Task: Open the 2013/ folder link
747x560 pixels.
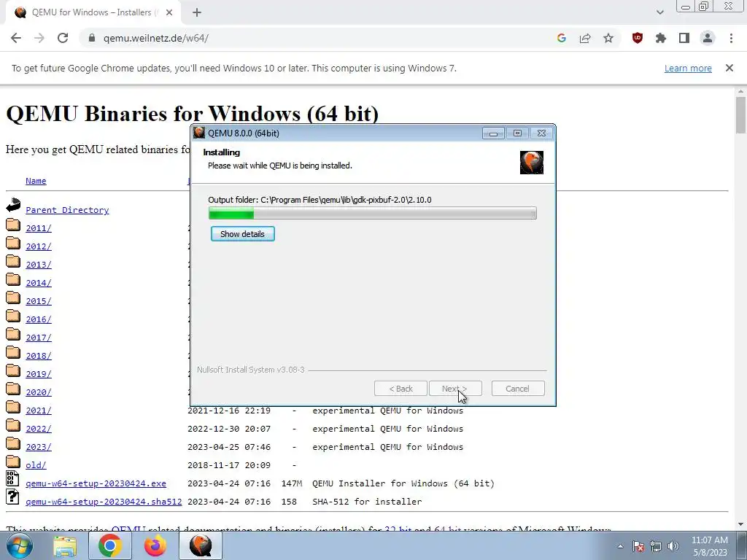Action: pyautogui.click(x=39, y=264)
